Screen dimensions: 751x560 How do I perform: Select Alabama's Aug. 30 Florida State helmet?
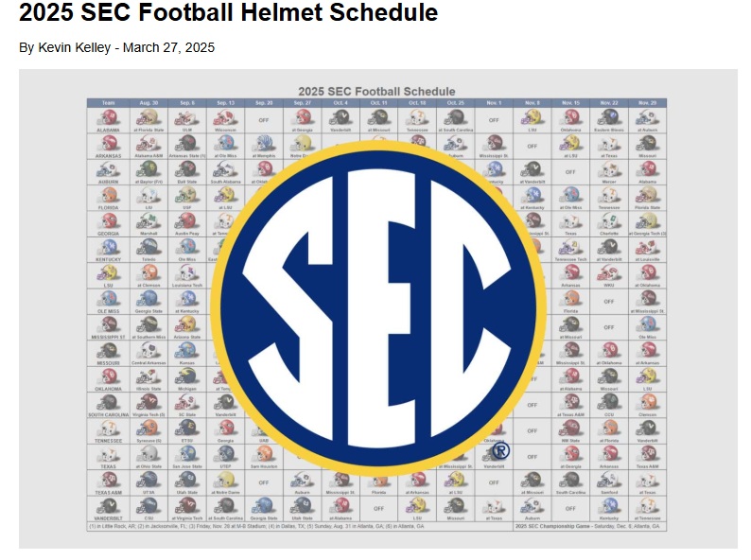(148, 116)
